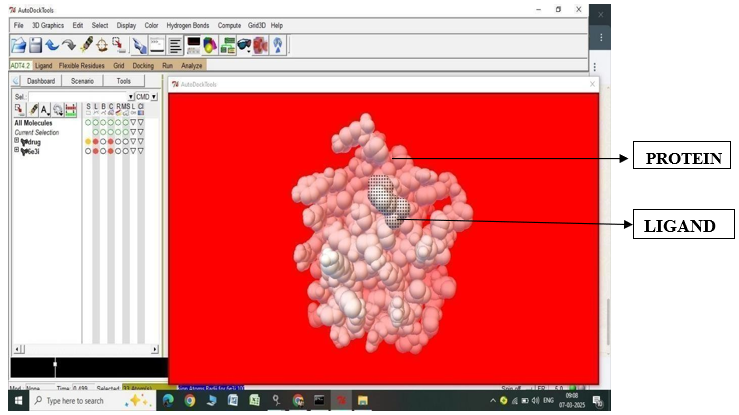Expand the 6e3i molecule tree node
Screen dimensions: 739x415
(17, 150)
